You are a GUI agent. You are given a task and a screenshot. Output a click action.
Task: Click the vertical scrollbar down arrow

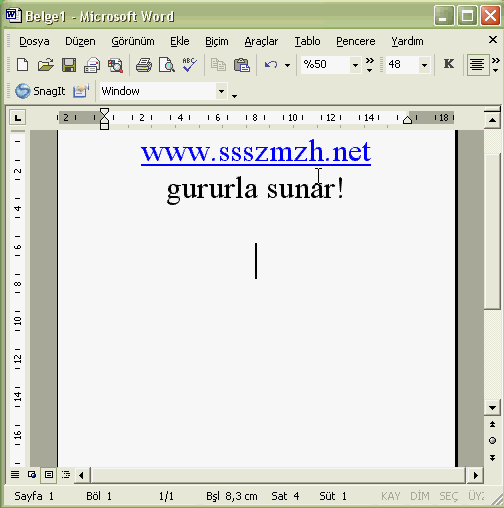[492, 407]
